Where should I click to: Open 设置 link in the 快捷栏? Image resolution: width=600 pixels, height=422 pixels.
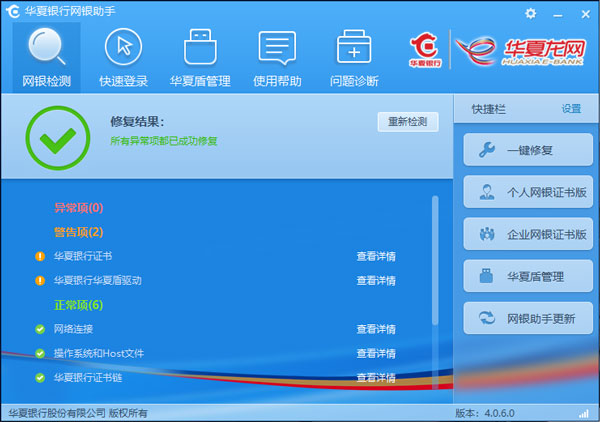coord(571,109)
